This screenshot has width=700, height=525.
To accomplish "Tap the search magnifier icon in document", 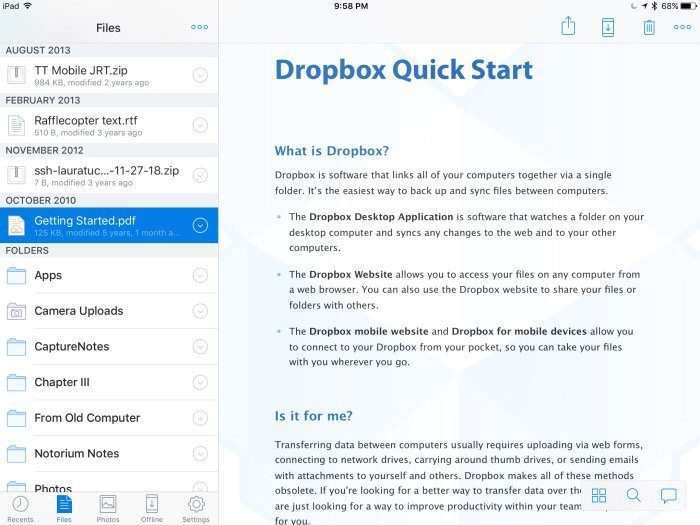I will 633,495.
